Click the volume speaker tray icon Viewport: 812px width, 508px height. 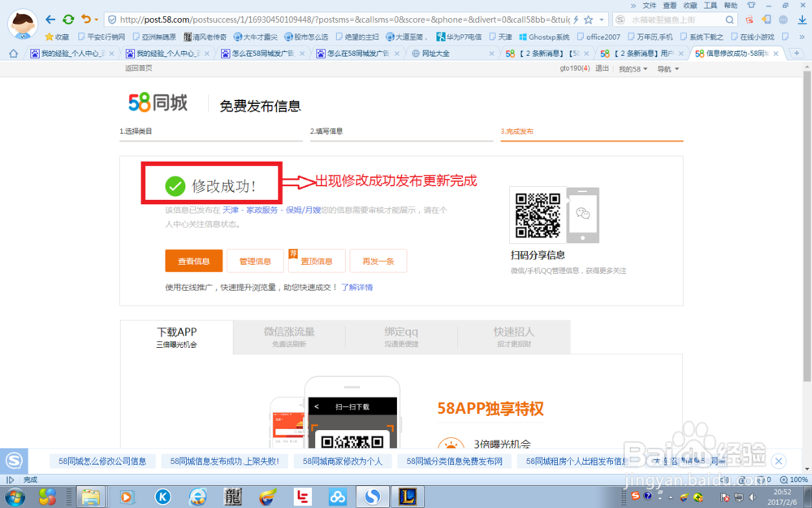click(x=753, y=497)
